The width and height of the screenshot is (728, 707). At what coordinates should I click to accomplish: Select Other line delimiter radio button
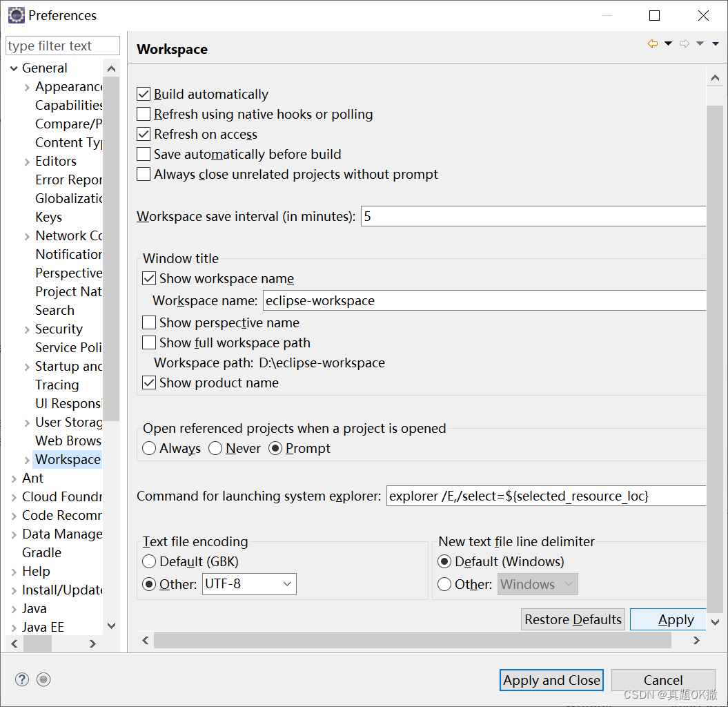pos(444,584)
